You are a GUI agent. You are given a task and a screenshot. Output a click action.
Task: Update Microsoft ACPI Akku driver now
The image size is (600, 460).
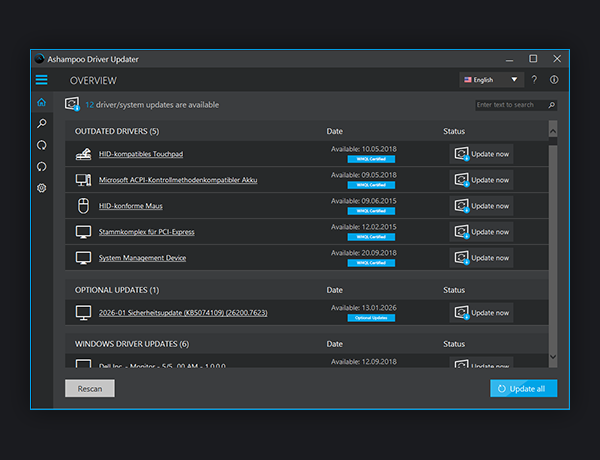click(x=481, y=180)
